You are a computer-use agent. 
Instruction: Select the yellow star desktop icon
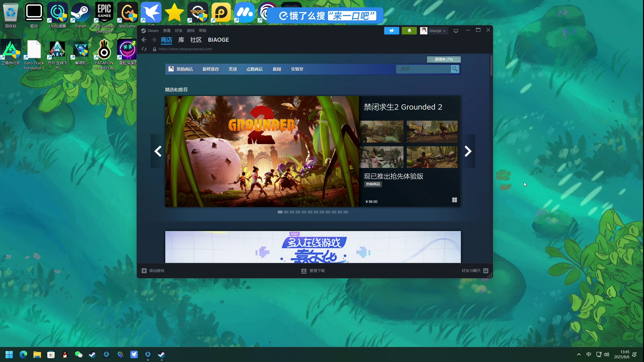(x=174, y=13)
